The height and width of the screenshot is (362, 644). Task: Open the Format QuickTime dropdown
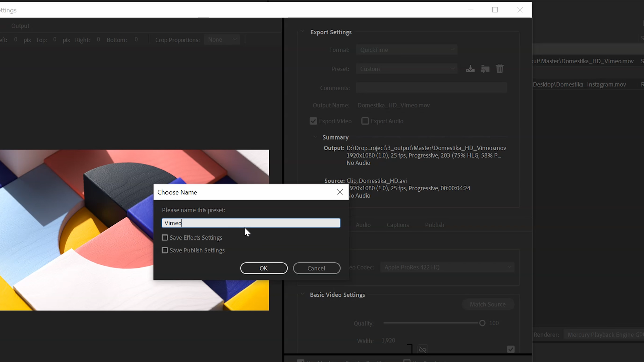click(x=407, y=50)
